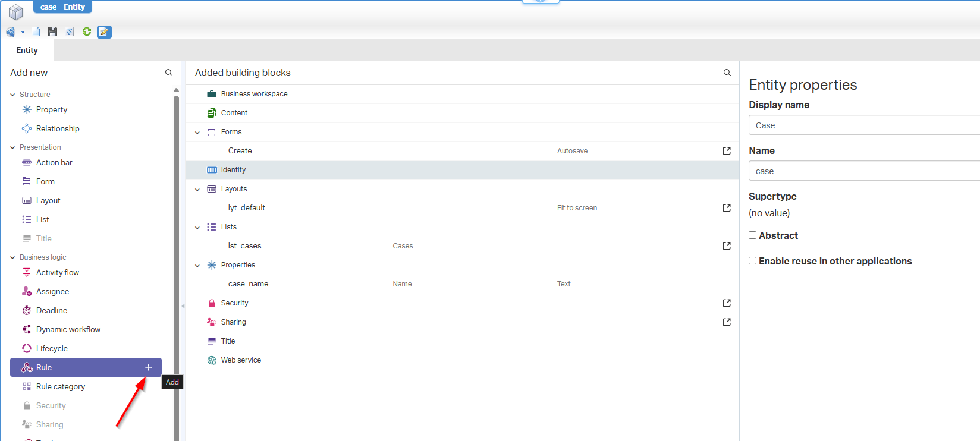Click the Title row in added blocks
The width and height of the screenshot is (980, 441).
click(x=462, y=341)
